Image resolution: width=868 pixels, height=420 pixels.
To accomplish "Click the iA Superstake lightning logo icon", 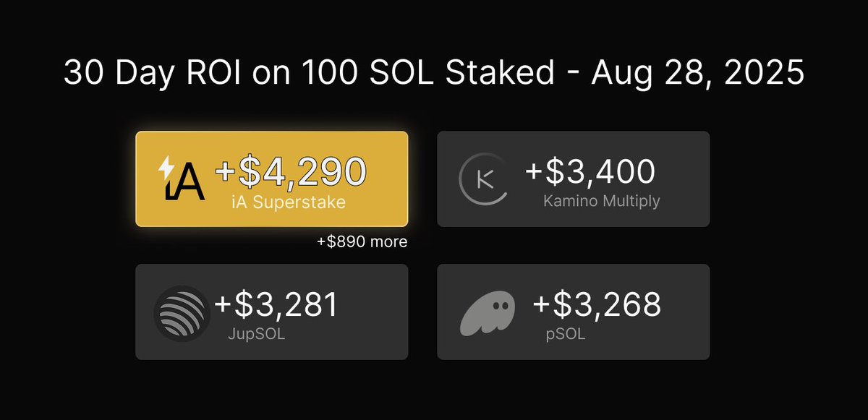I will point(182,178).
